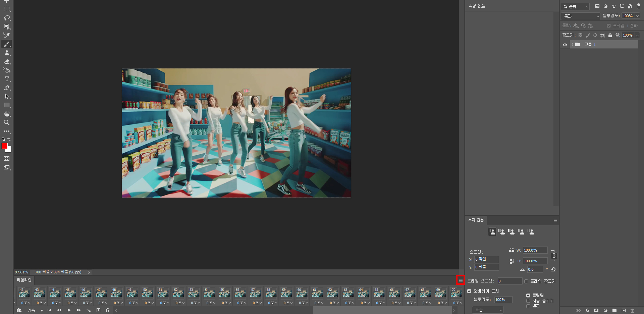Toggle Quick Mask mode
The width and height of the screenshot is (644, 314).
(7, 159)
